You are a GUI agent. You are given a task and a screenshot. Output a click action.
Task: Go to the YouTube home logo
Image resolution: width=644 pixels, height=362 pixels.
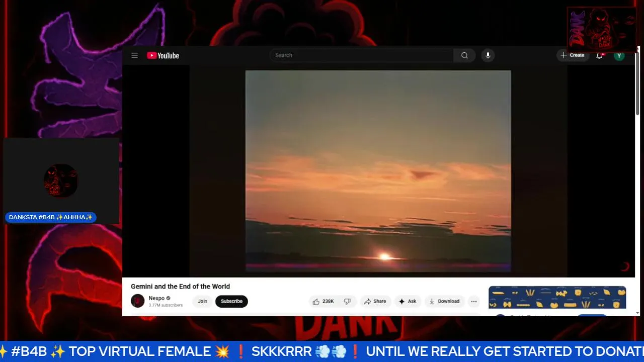tap(163, 55)
